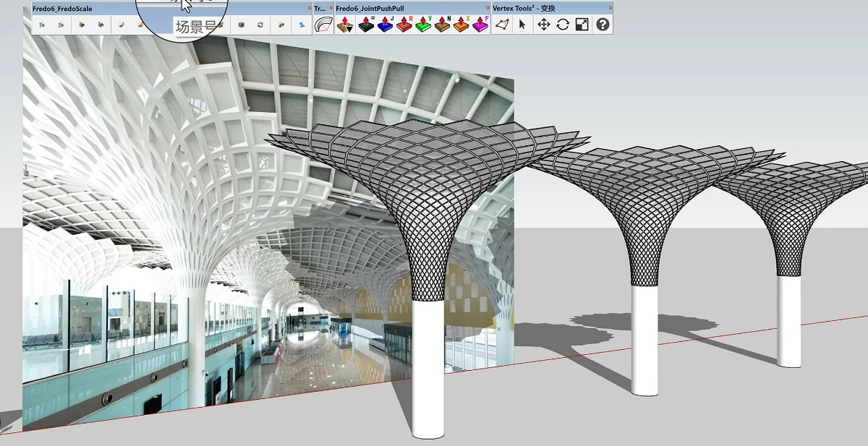
Task: Click the Vertex Tools² - 变换 toolbar title
Action: click(524, 9)
